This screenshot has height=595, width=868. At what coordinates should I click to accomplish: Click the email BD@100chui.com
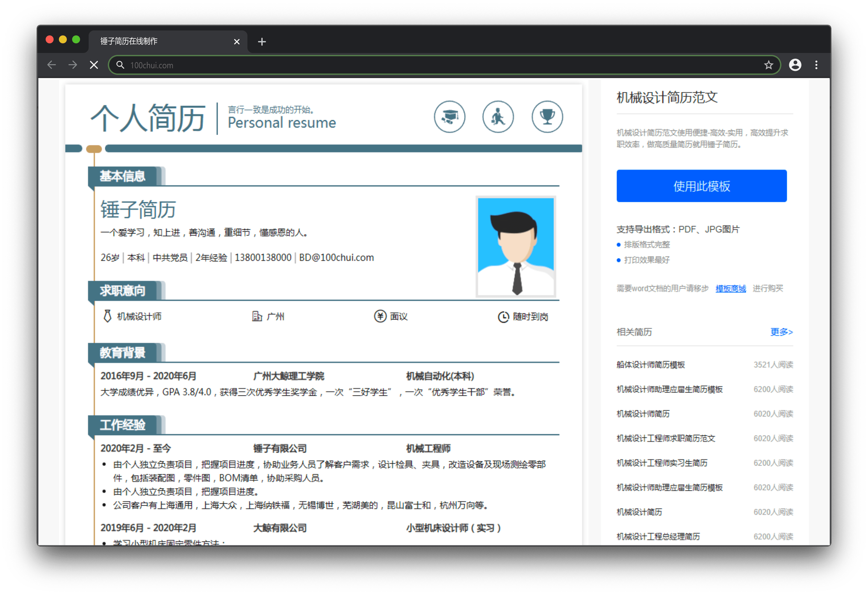pyautogui.click(x=336, y=257)
